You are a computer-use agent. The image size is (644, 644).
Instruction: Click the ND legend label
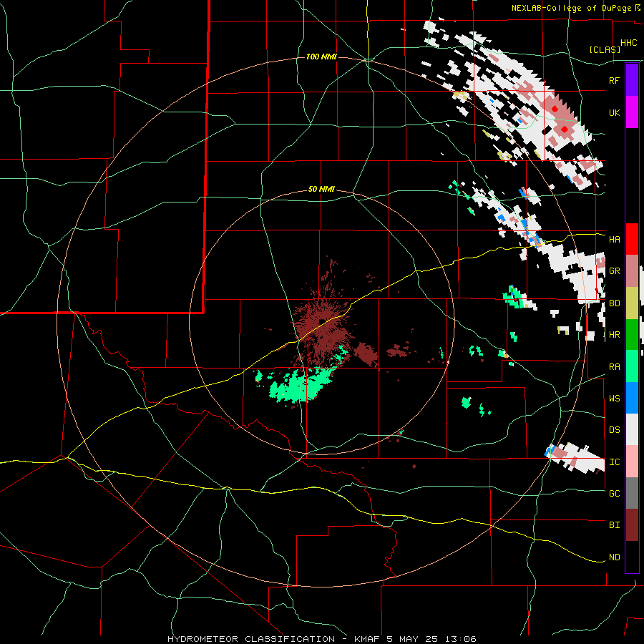(614, 557)
